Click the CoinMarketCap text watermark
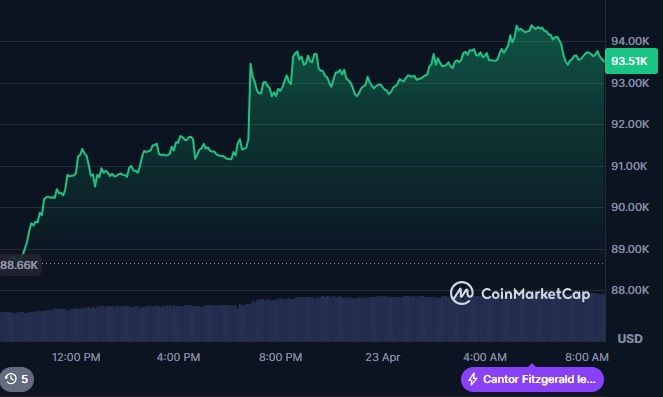Image resolution: width=663 pixels, height=397 pixels. pyautogui.click(x=535, y=294)
